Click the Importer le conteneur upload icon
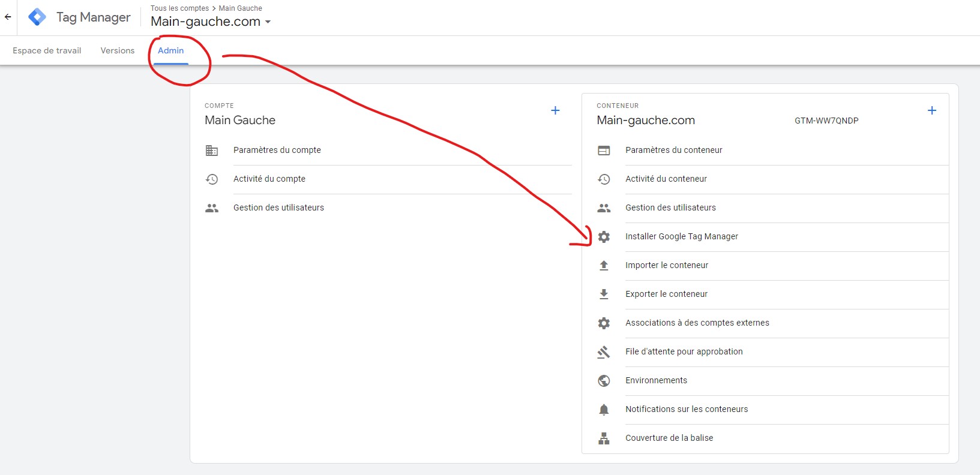This screenshot has width=980, height=475. [x=604, y=266]
